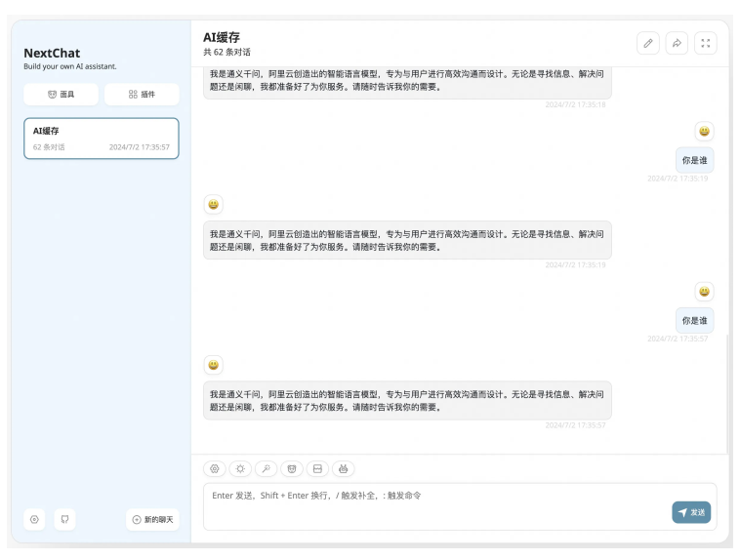
Task: Open chat settings icon above input box
Action: click(215, 468)
